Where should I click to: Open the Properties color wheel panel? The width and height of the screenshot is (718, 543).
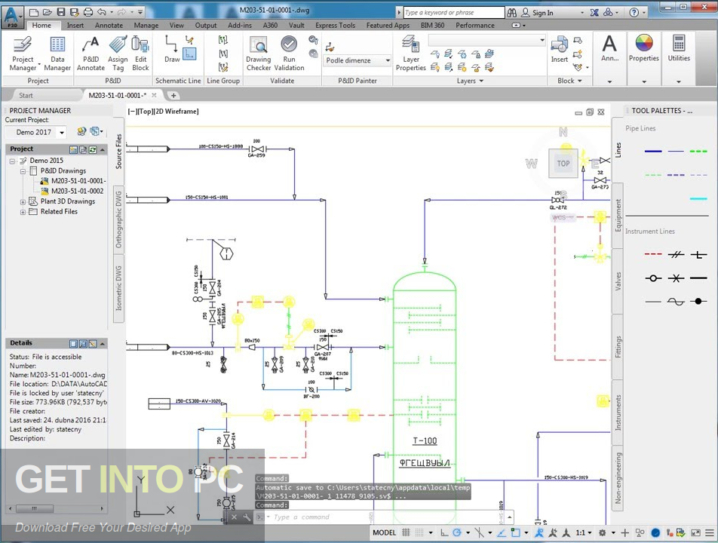point(643,48)
